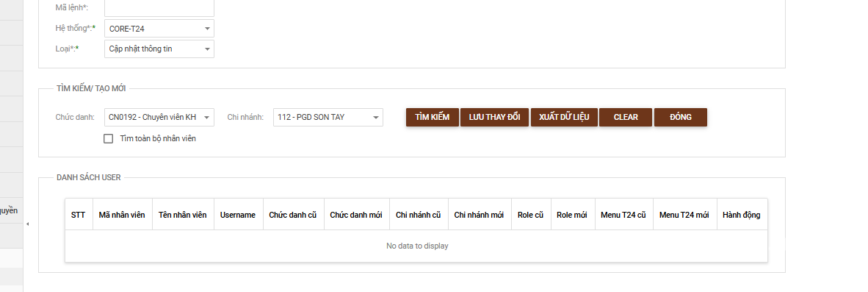Expand the Loại dropdown Cập nhật thông tin
Viewport: 868px width, 292px height.
(x=159, y=49)
